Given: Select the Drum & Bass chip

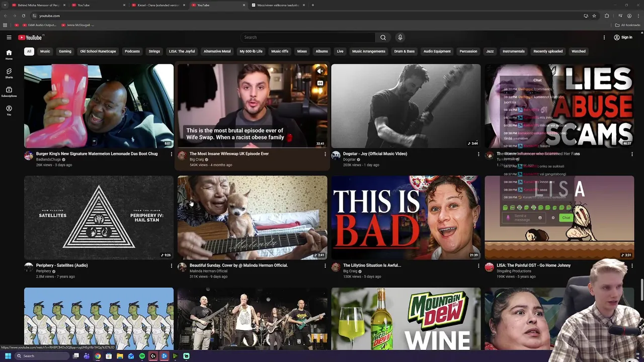Looking at the screenshot, I should pyautogui.click(x=405, y=51).
